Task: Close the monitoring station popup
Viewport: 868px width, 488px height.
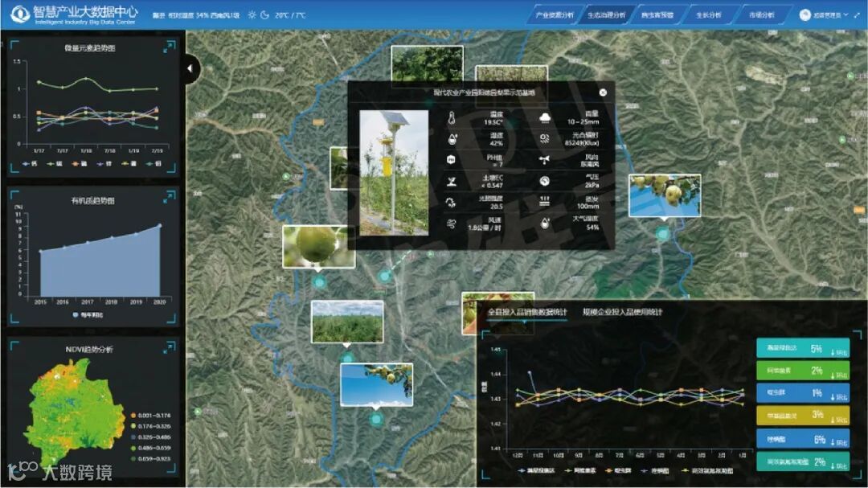Action: [x=603, y=92]
